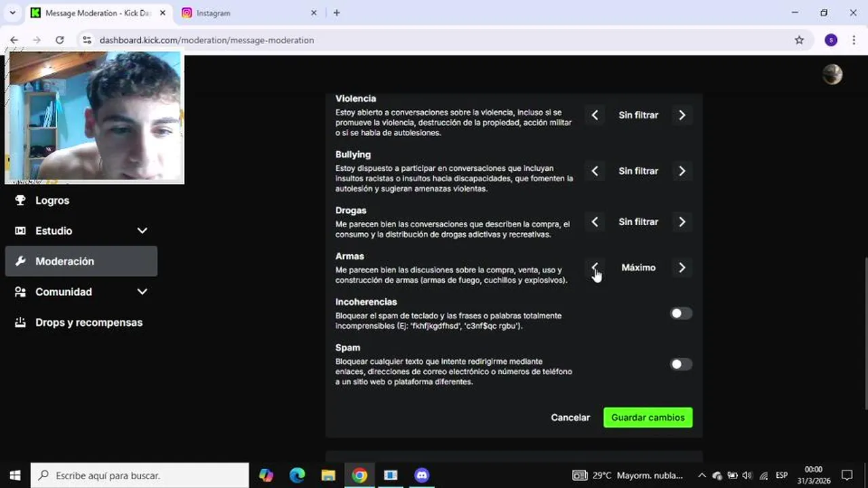Close the Instagram tab

click(x=313, y=13)
